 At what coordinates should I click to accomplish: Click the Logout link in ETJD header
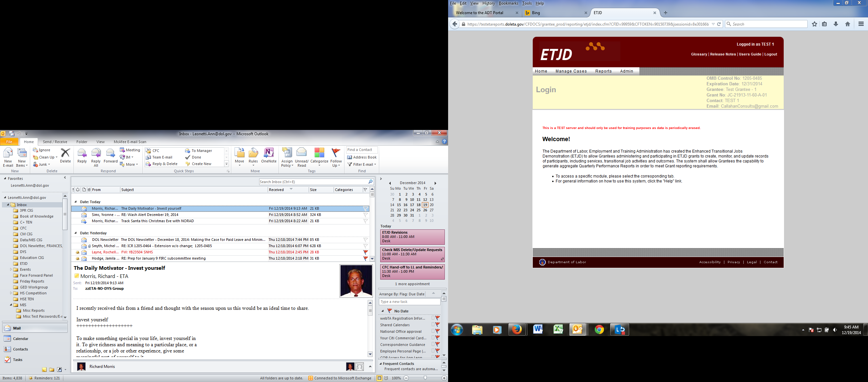(770, 54)
